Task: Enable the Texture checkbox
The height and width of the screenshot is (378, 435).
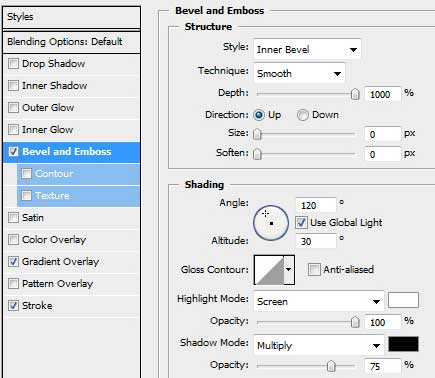Action: coord(27,195)
